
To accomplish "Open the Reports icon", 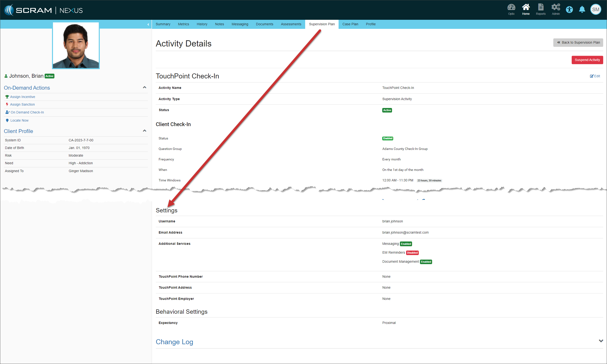I will click(x=540, y=9).
